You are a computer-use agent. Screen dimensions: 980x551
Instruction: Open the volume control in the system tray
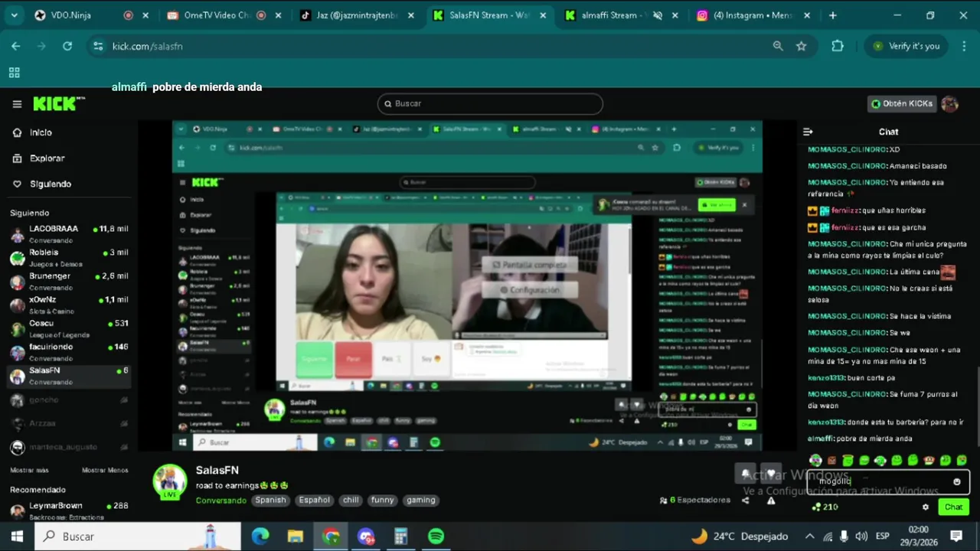pyautogui.click(x=861, y=536)
